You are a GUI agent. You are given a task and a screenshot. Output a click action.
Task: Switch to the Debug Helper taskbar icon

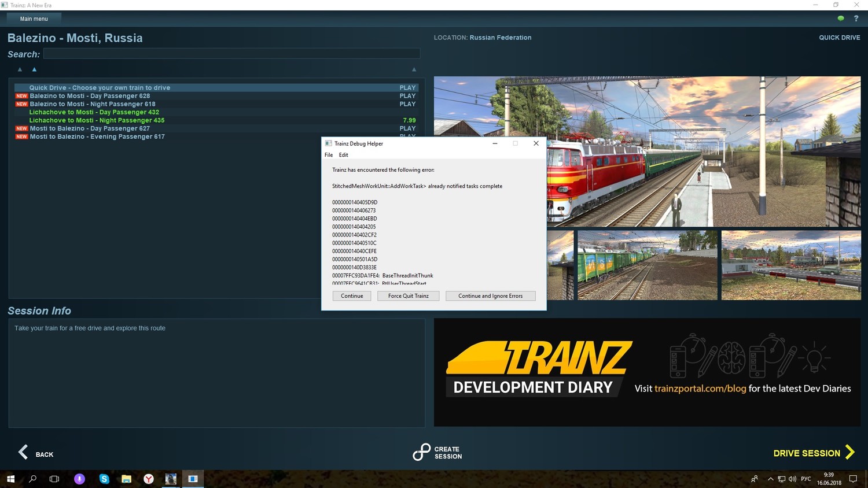(193, 479)
